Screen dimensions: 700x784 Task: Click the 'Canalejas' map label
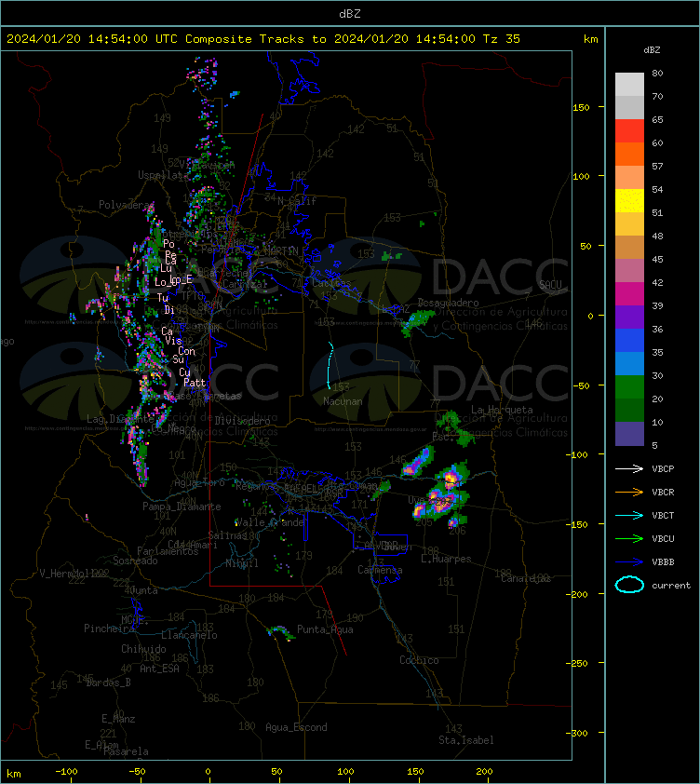[x=526, y=578]
